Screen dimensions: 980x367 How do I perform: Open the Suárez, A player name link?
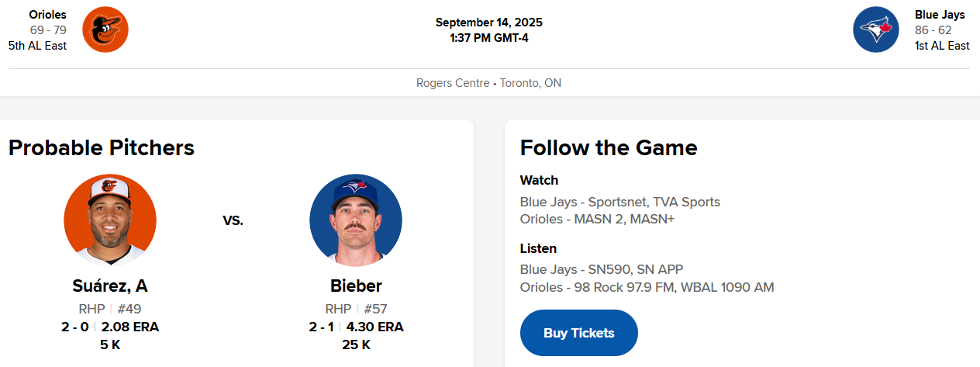pos(110,286)
